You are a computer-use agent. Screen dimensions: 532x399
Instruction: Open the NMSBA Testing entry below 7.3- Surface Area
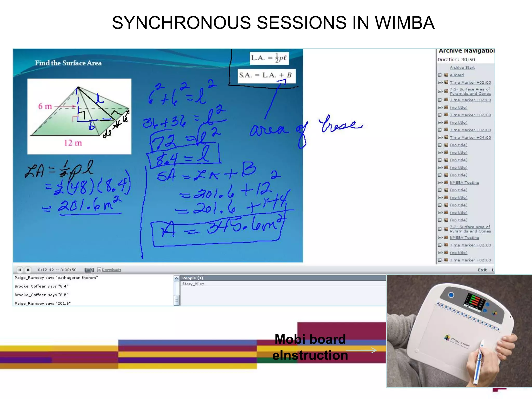pyautogui.click(x=464, y=238)
